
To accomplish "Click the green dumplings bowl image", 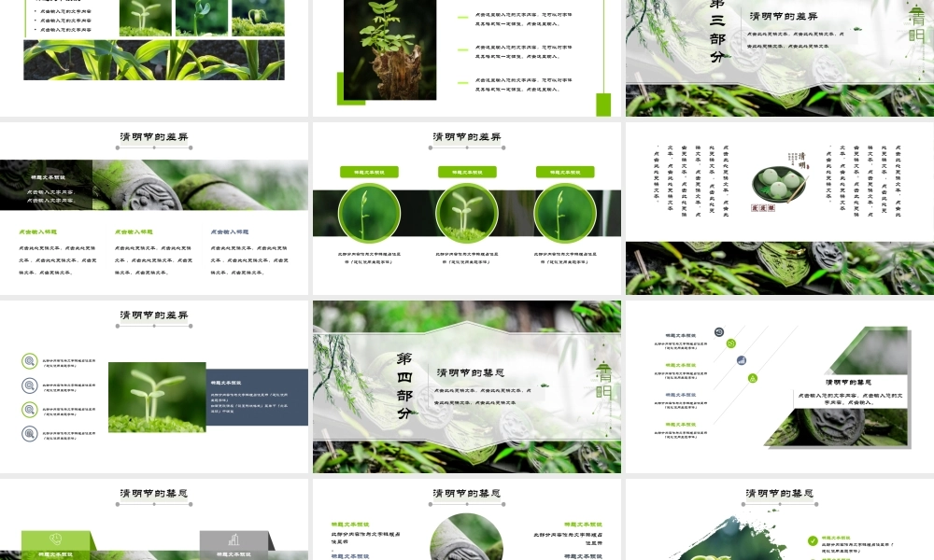I will [780, 184].
